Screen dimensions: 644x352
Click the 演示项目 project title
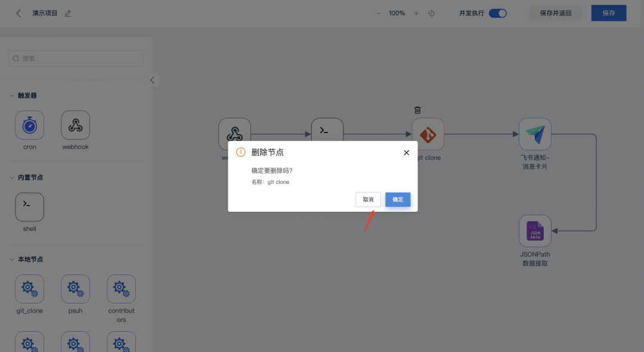pyautogui.click(x=45, y=13)
